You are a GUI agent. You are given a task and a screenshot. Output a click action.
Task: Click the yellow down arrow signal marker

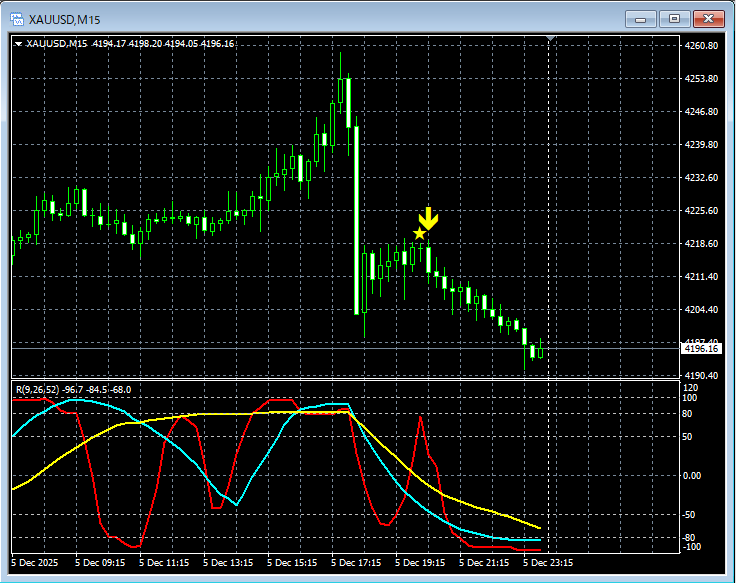tap(428, 219)
